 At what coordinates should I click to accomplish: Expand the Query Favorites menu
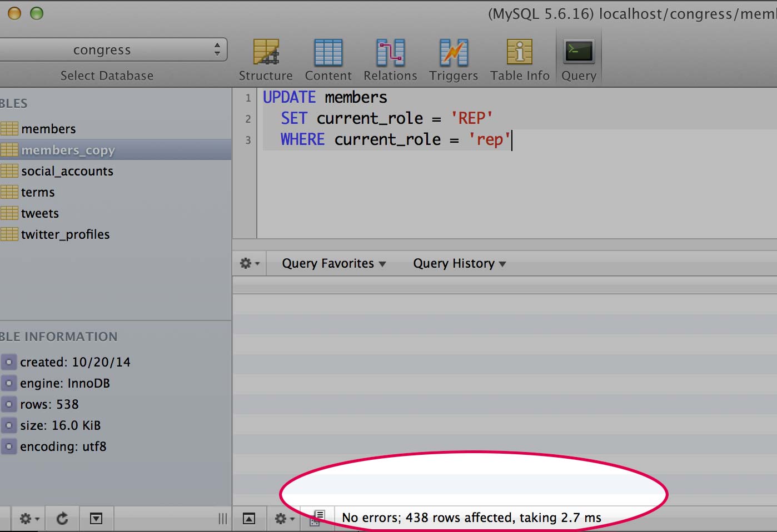(333, 264)
